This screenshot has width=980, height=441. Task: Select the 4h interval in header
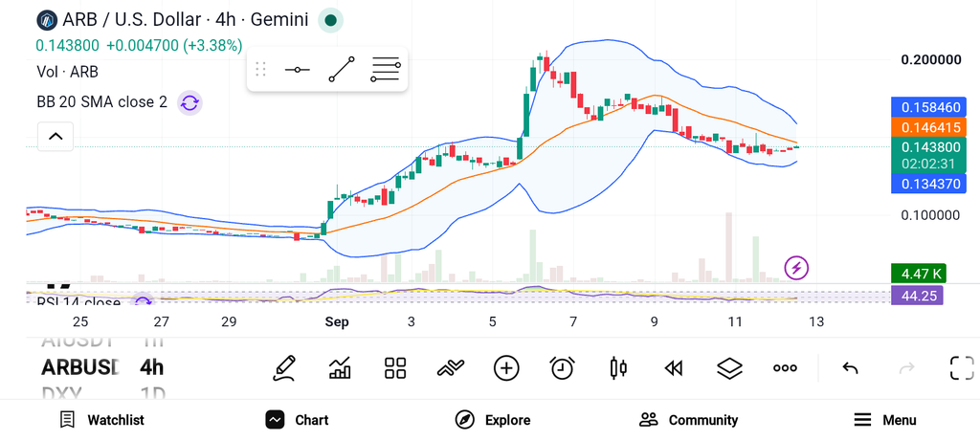coord(226,20)
